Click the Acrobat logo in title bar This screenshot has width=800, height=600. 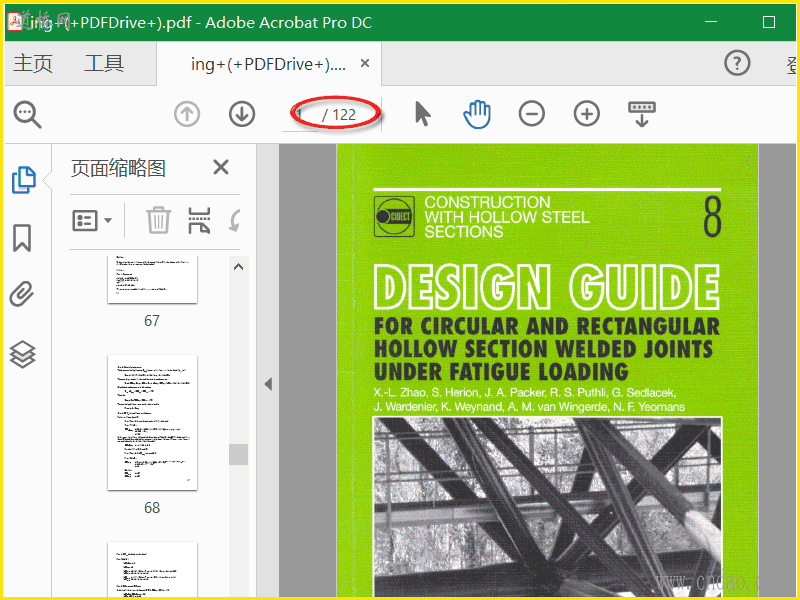(x=15, y=22)
